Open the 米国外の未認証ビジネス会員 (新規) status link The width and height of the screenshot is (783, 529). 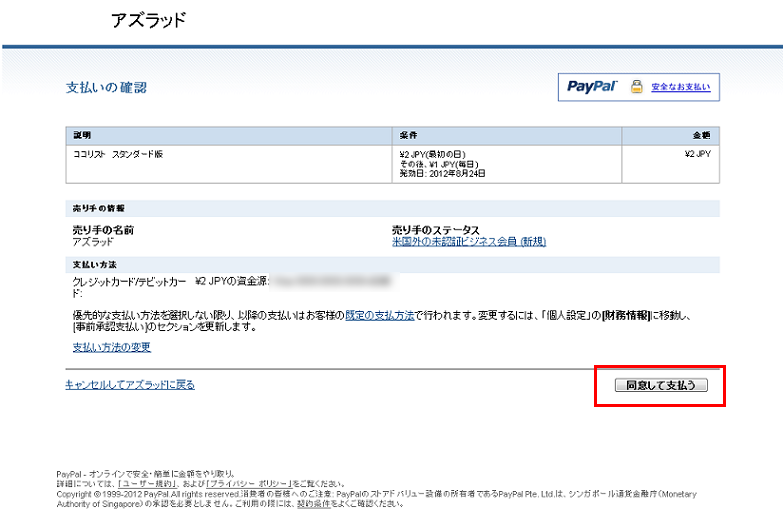469,242
